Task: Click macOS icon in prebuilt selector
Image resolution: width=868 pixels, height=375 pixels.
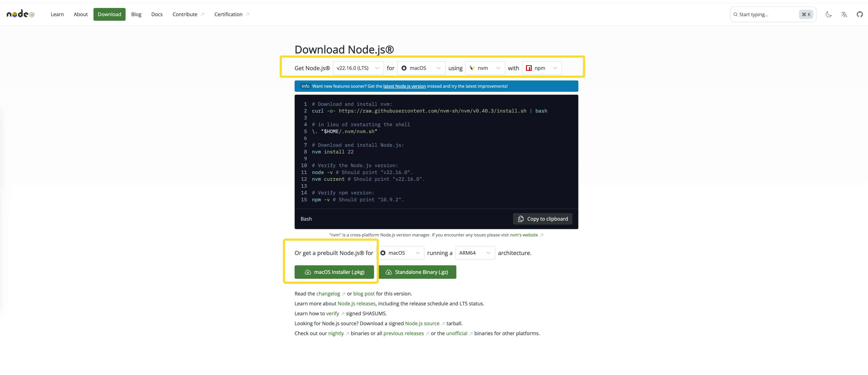Action: pos(383,253)
